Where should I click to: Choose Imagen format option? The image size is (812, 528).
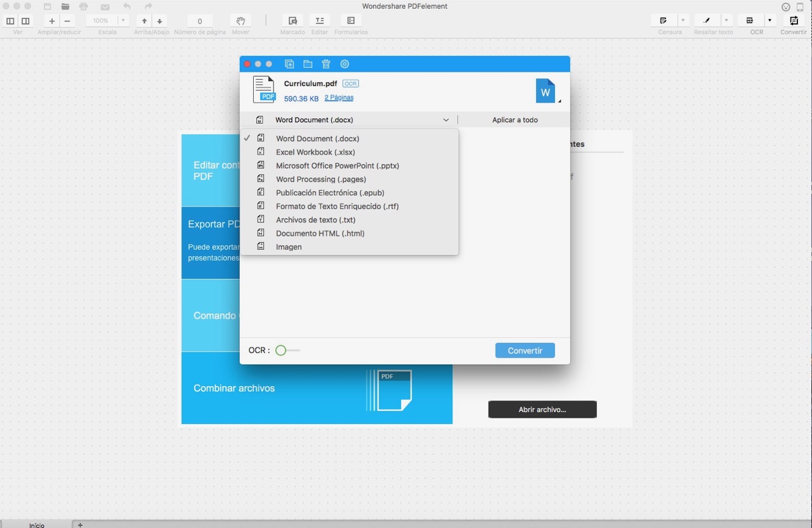point(349,247)
